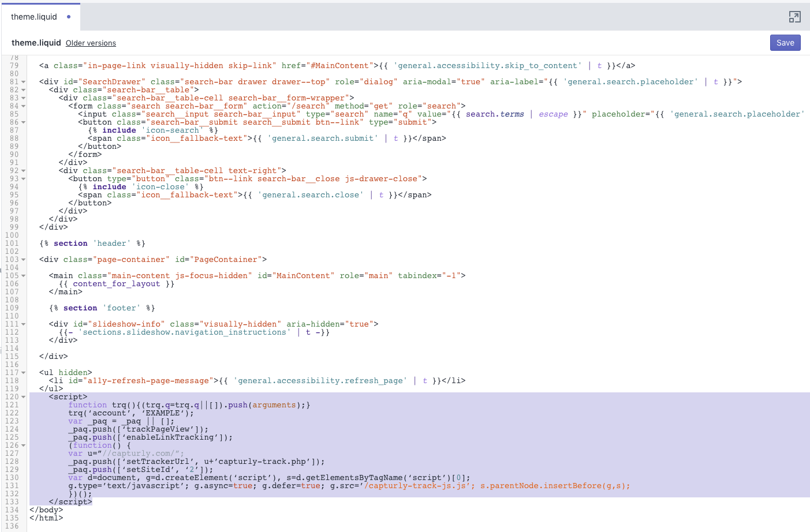Image resolution: width=810 pixels, height=532 pixels.
Task: Click the 'icon-close' include text
Action: [160, 187]
